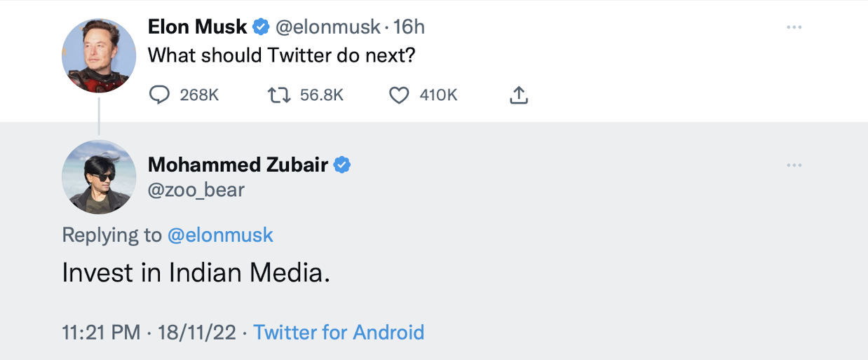
Task: Click the 11:21 PM · 18/11/22 timestamp
Action: [x=149, y=331]
